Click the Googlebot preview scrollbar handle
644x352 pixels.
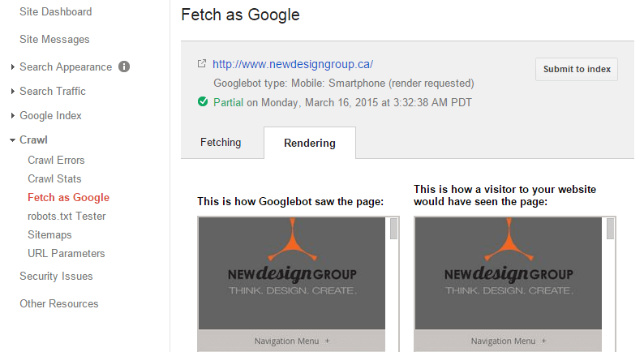click(393, 229)
